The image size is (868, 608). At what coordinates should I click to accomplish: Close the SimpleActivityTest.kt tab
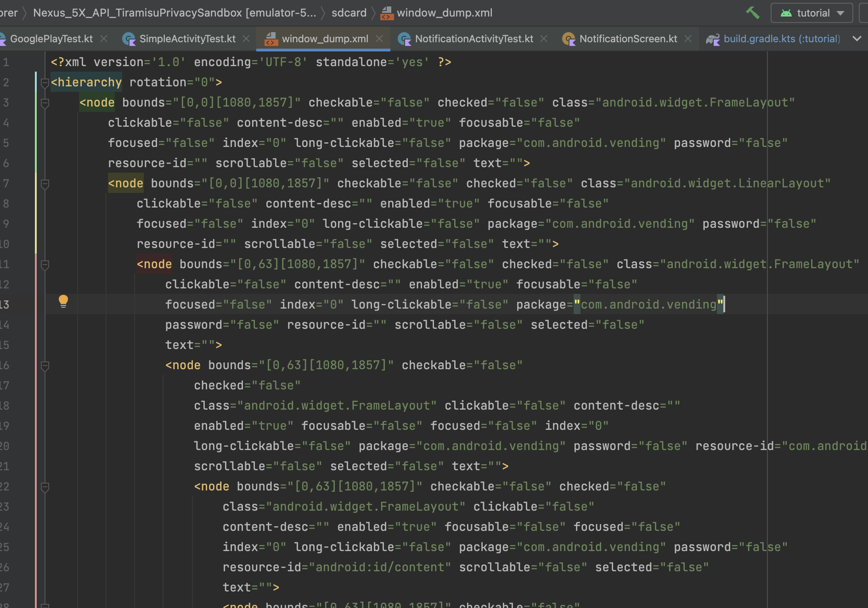click(247, 39)
